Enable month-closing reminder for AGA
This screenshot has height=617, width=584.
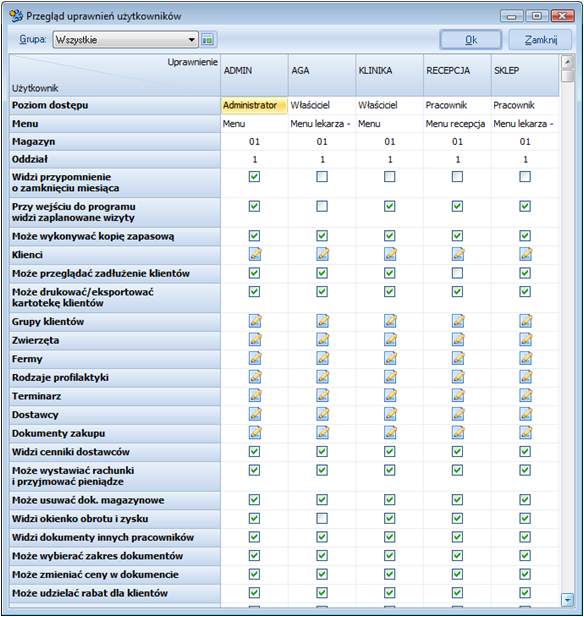point(322,176)
